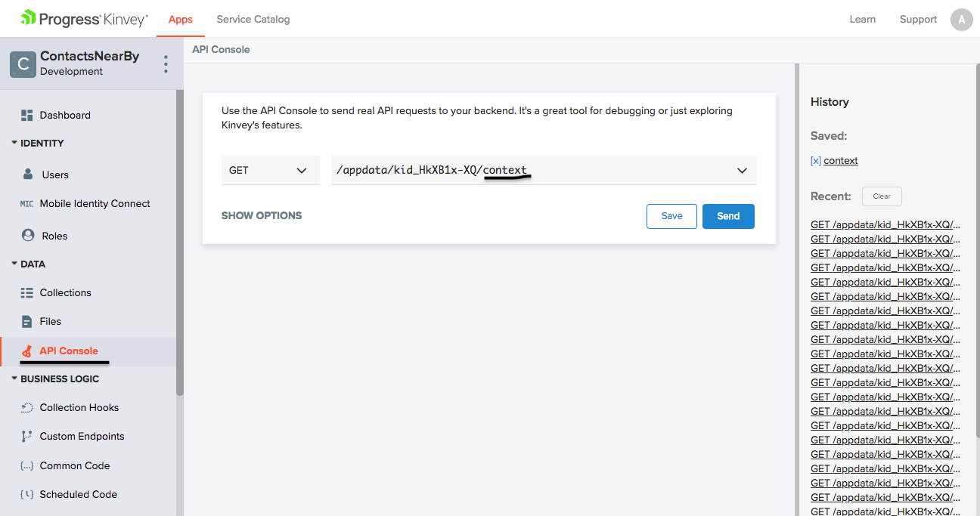Open the Service Catalog tab
Screen dimensions: 980x516
click(x=253, y=20)
